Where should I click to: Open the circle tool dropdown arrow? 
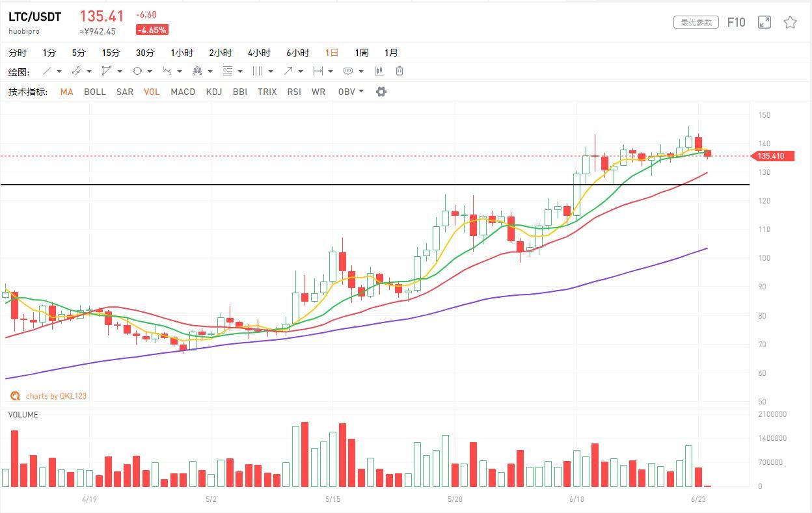pos(150,72)
